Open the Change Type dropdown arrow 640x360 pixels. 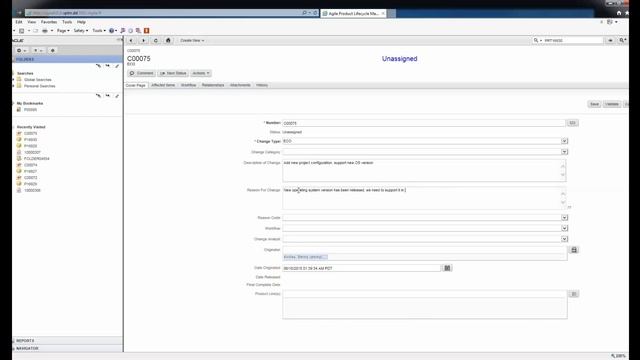(x=564, y=141)
